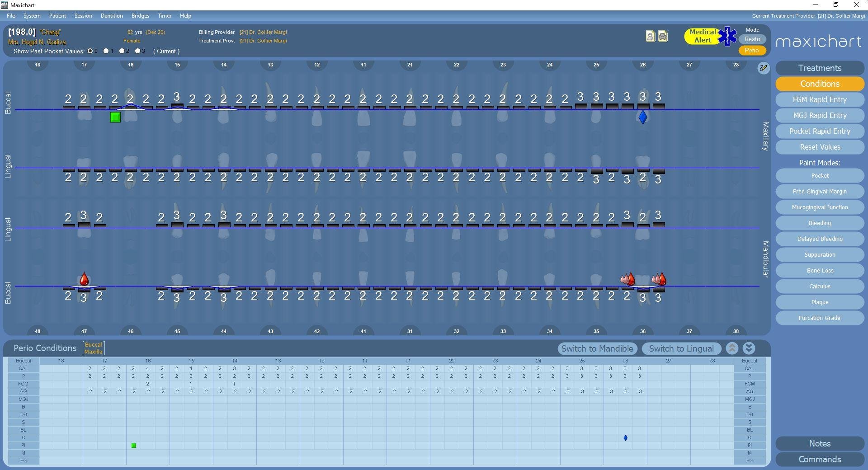Open the Dentition menu
The width and height of the screenshot is (868, 470).
pyautogui.click(x=112, y=16)
